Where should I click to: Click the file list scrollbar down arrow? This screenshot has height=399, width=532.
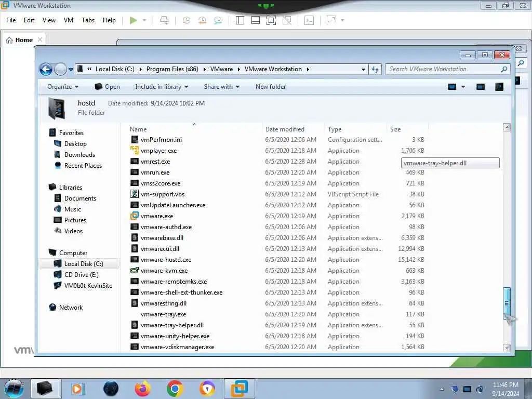507,348
